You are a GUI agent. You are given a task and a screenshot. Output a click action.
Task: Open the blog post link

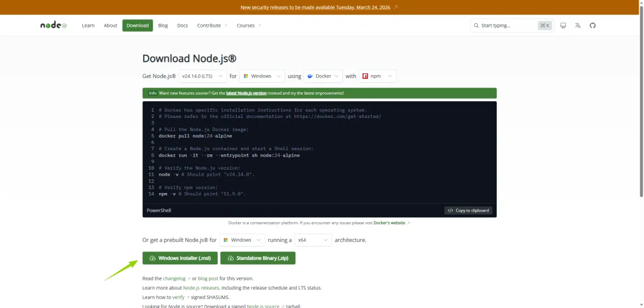coord(208,278)
